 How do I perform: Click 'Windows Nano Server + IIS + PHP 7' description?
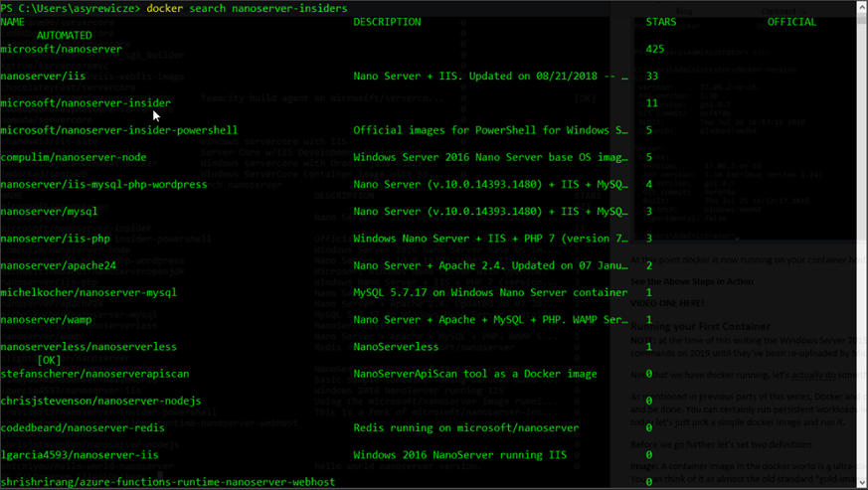coord(490,240)
